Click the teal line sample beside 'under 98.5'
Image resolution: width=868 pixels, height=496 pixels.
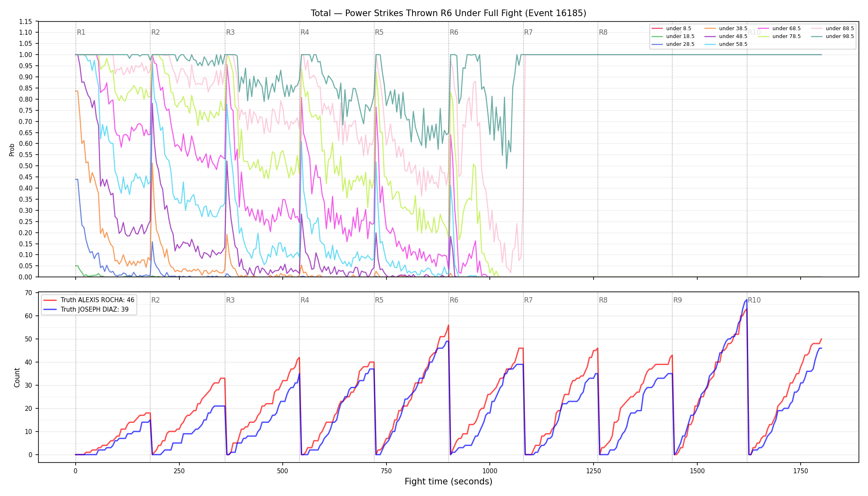click(x=817, y=36)
